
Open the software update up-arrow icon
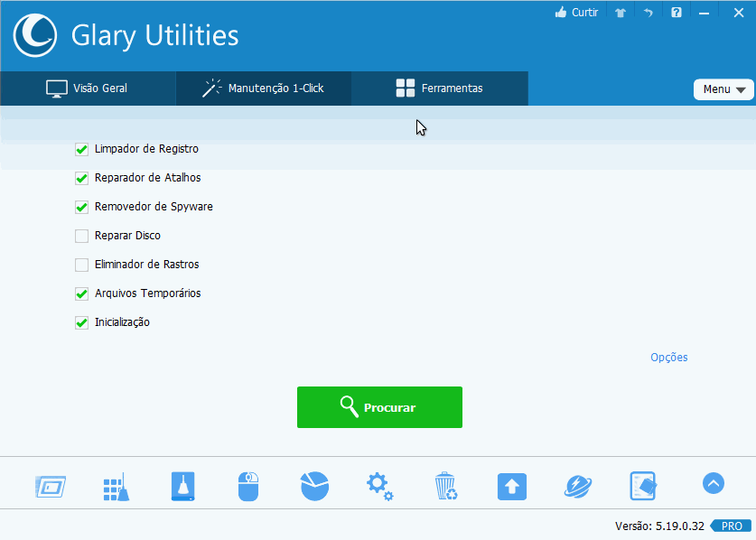click(512, 487)
